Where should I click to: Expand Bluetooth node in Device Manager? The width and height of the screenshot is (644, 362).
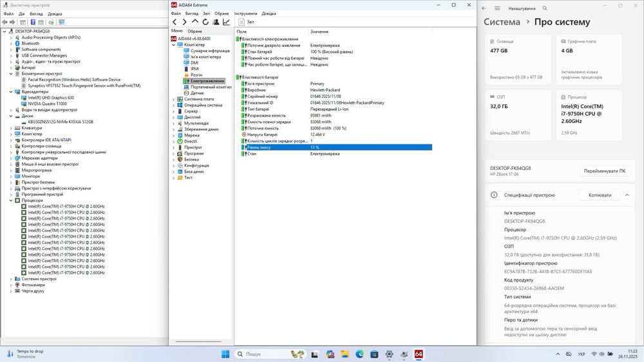(x=11, y=43)
